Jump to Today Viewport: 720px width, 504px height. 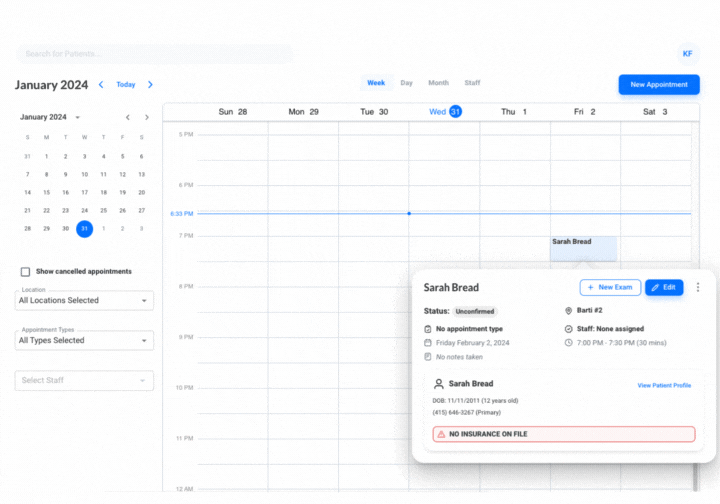coord(126,84)
